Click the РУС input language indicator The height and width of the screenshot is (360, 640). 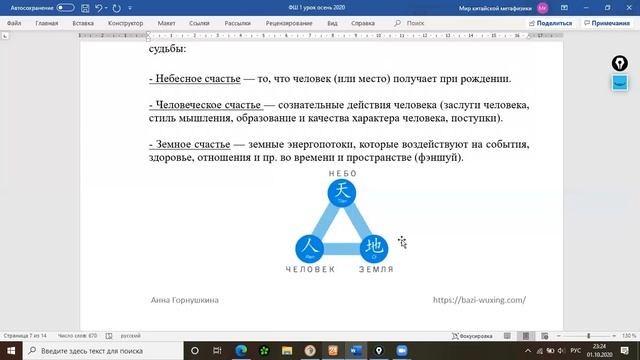(x=576, y=351)
